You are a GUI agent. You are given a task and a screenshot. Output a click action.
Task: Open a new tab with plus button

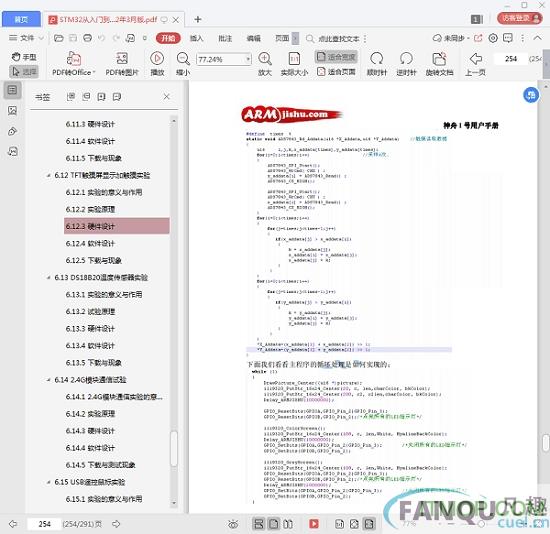pos(198,19)
